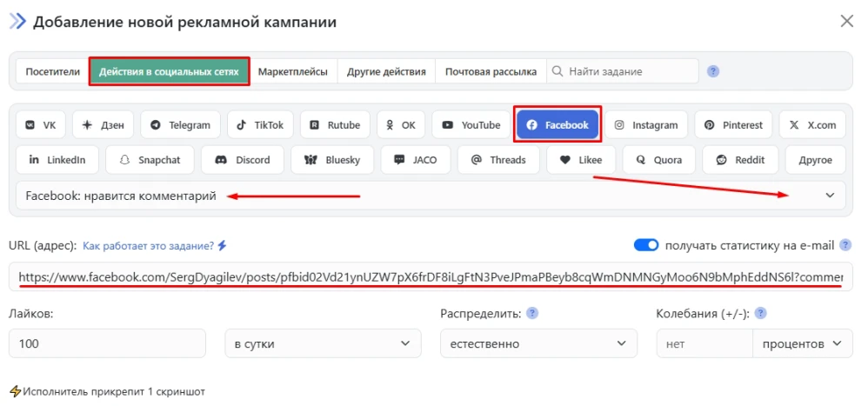Click the Facebook logo icon
Screen dimensions: 868x406
[531, 125]
